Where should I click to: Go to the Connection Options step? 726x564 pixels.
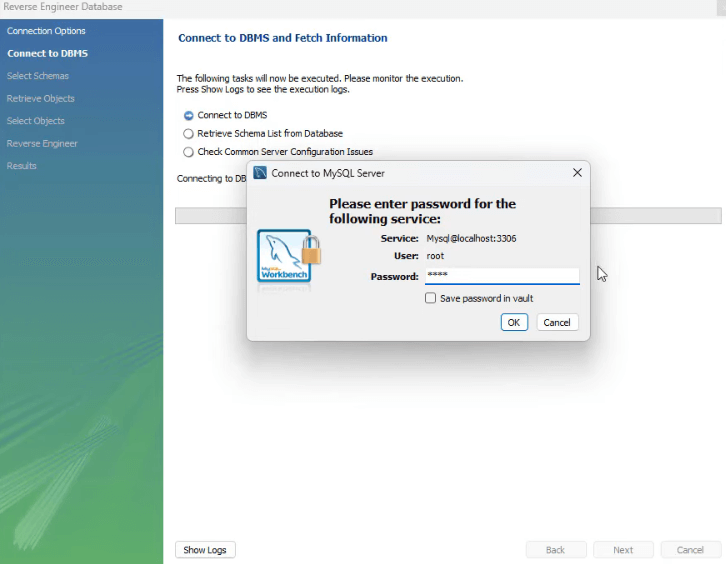coord(46,31)
